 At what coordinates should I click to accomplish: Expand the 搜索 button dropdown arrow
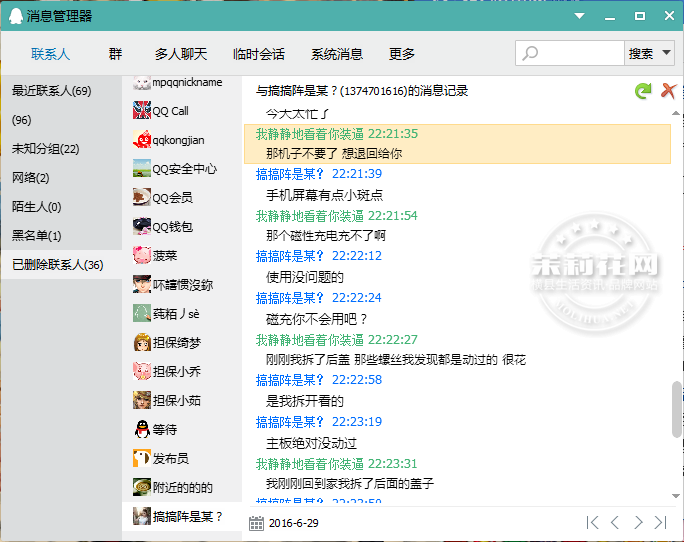(x=666, y=53)
